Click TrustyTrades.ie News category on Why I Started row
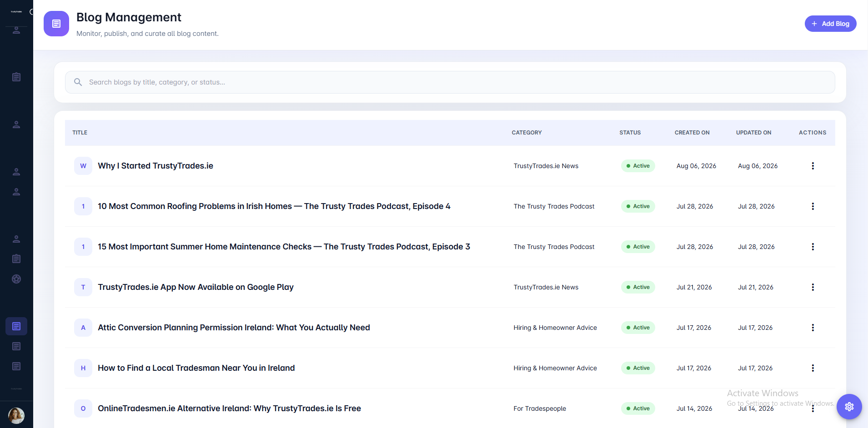Viewport: 868px width, 428px height. (x=546, y=166)
